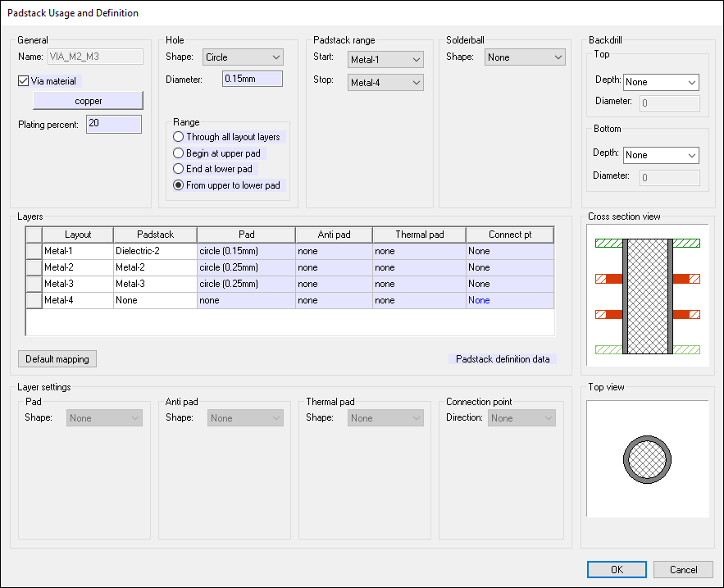Select the Begin at upper pad option
This screenshot has height=588, width=724.
coord(178,153)
